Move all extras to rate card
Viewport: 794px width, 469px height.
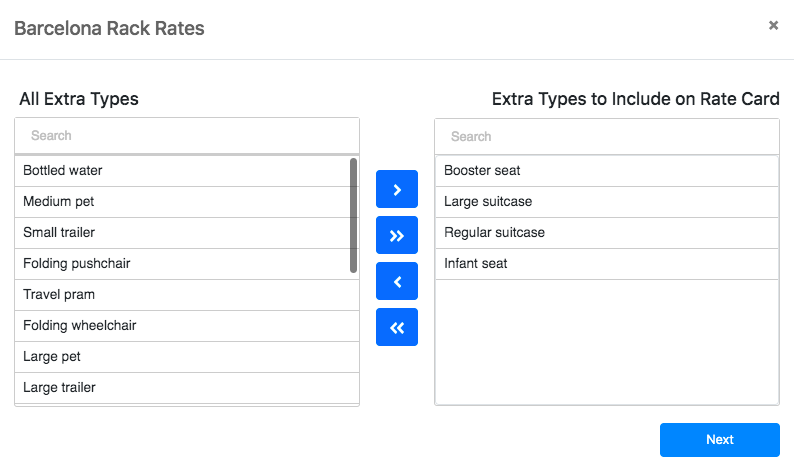click(396, 235)
